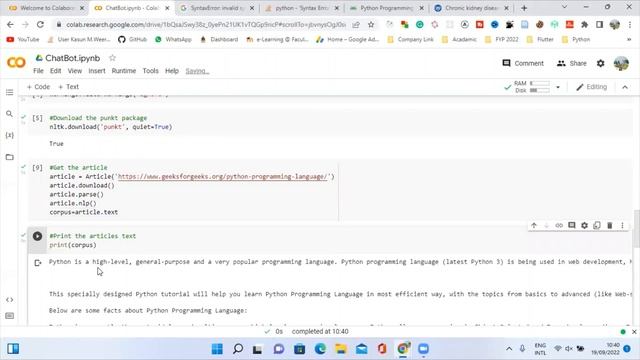Open the Help menu

pos(172,71)
